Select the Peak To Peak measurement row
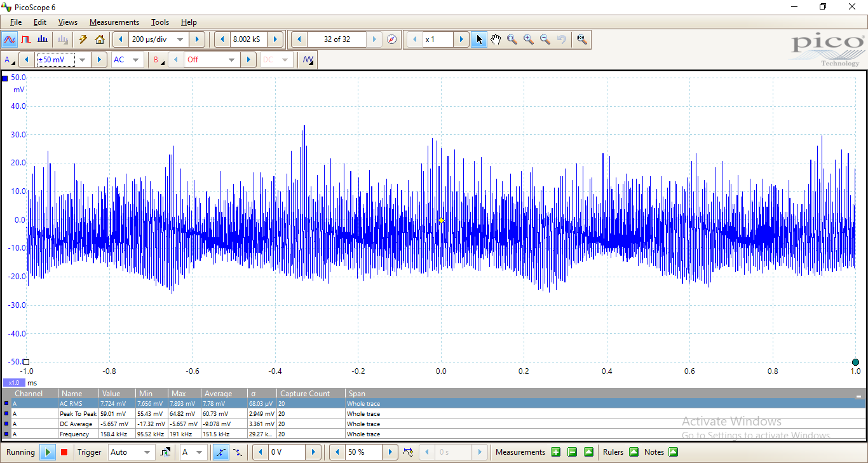 (434, 413)
